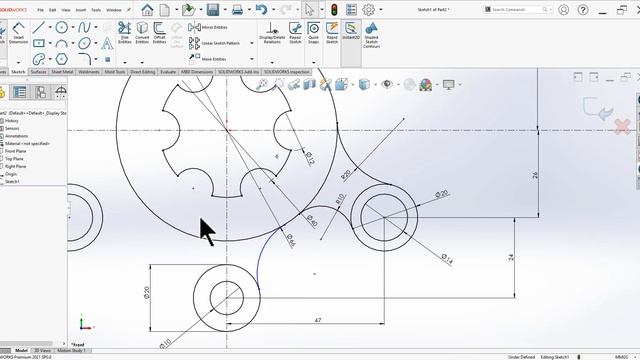Click the Offset Entities tool

[x=159, y=33]
